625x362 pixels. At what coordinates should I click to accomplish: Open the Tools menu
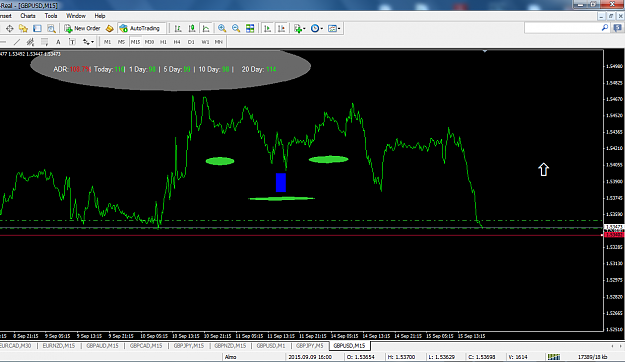(x=51, y=16)
